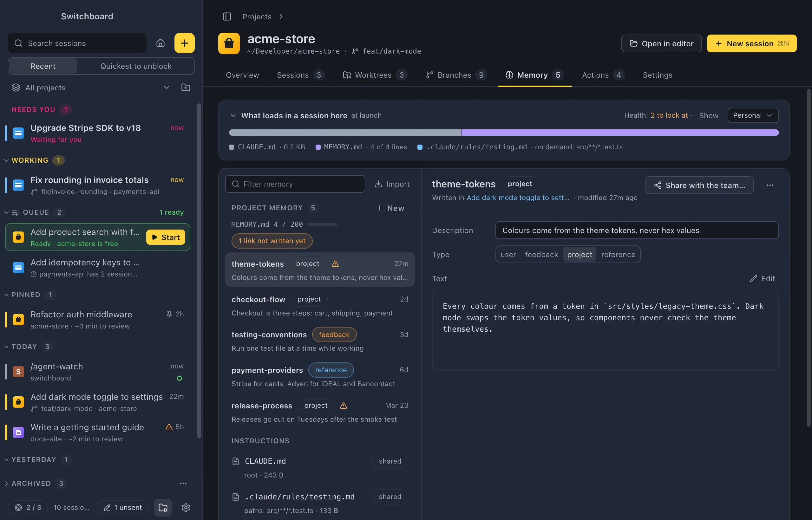Screen dimensions: 812x520
Task: Switch sorting to Quickest to unblock
Action: click(136, 66)
